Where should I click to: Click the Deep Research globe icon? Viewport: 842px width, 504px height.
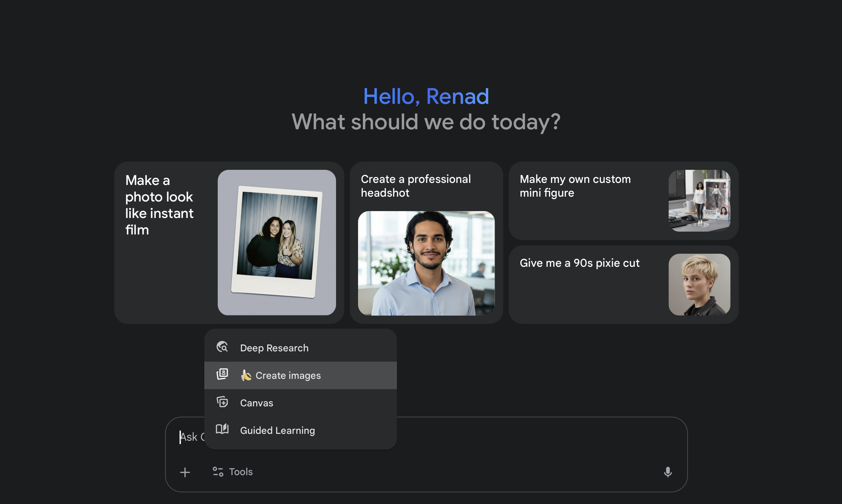[x=222, y=347]
